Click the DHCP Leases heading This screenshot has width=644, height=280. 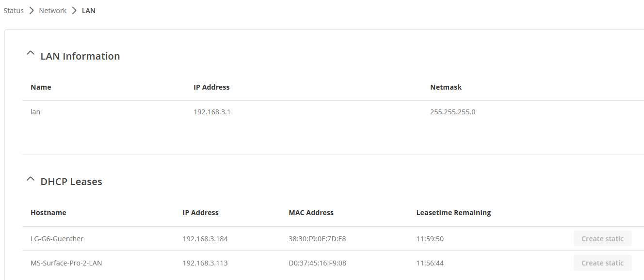point(71,182)
